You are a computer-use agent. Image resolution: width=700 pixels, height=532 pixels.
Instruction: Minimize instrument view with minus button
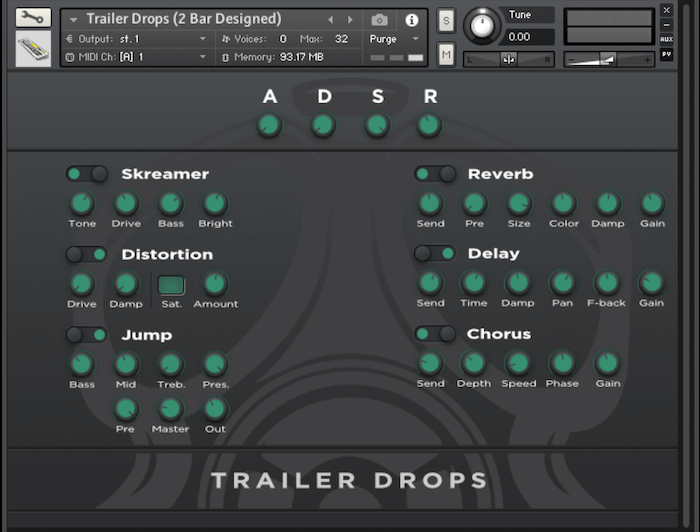click(x=667, y=25)
